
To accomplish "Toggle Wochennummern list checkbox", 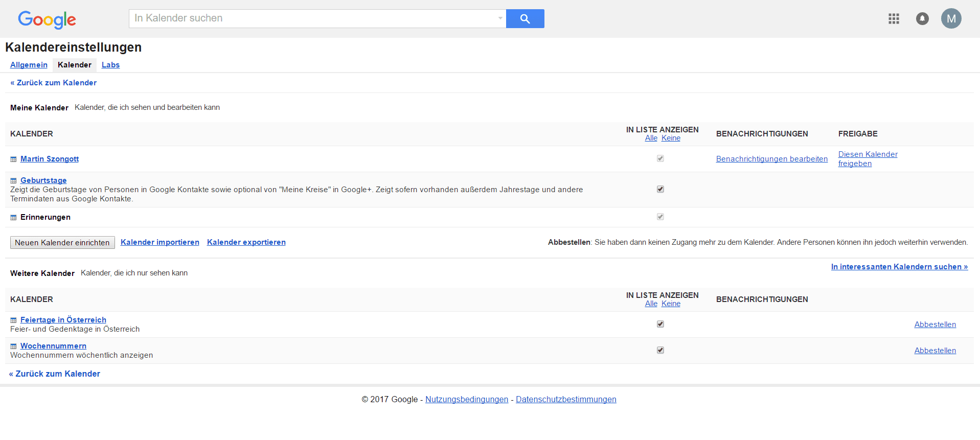I will pyautogui.click(x=660, y=350).
